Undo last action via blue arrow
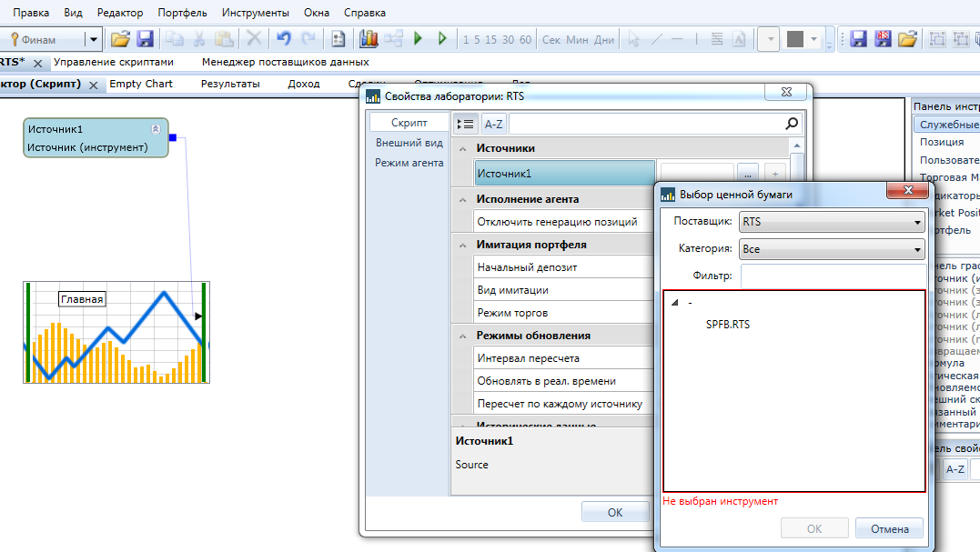This screenshot has width=980, height=552. click(x=284, y=39)
